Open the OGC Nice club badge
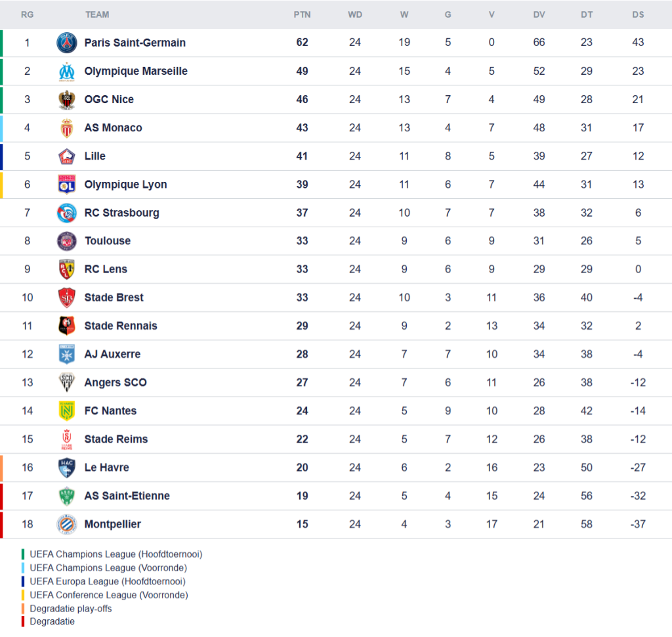This screenshot has height=637, width=672. click(x=66, y=100)
